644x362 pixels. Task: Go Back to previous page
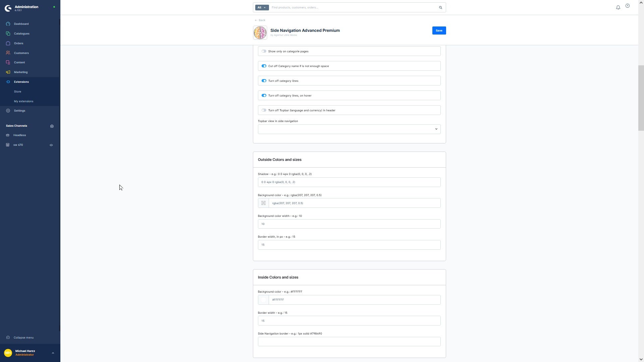(x=260, y=20)
